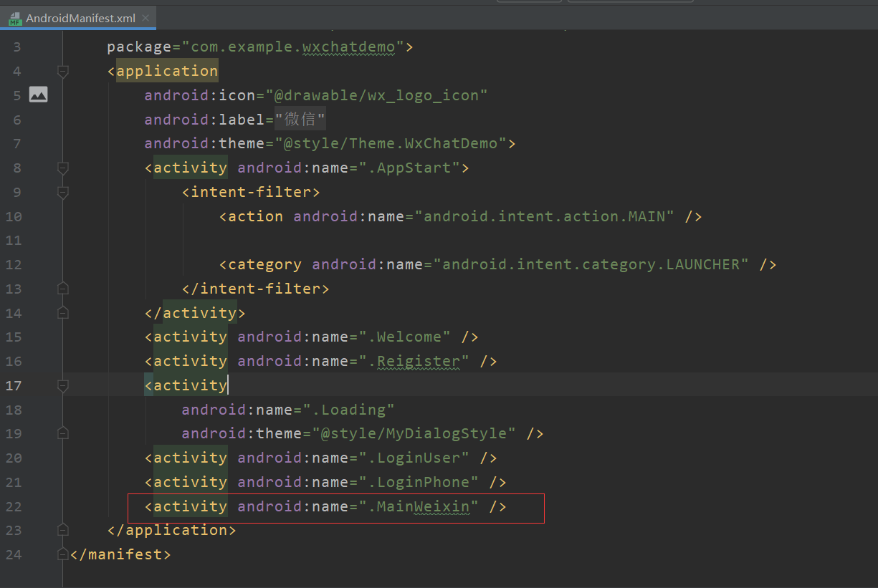Click the ".LoginUser" activity name
Viewport: 878px width, 588px height.
[x=414, y=458]
